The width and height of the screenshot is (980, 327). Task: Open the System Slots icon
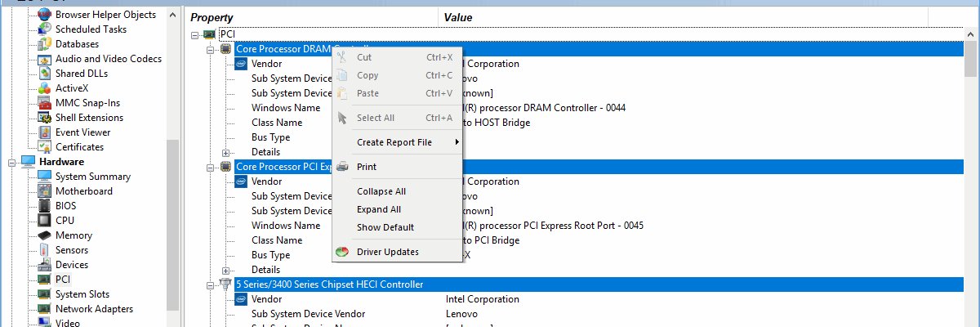pyautogui.click(x=44, y=294)
